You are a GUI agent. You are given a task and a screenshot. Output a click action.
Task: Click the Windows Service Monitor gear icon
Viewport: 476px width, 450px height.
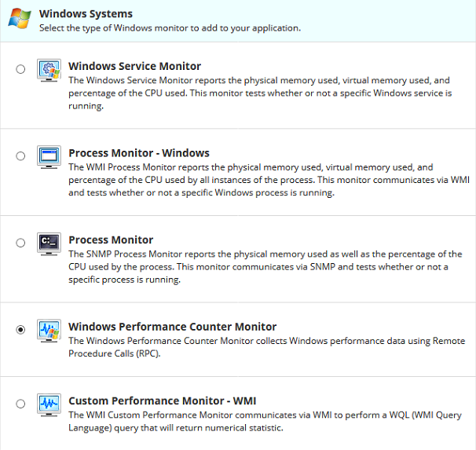click(49, 71)
